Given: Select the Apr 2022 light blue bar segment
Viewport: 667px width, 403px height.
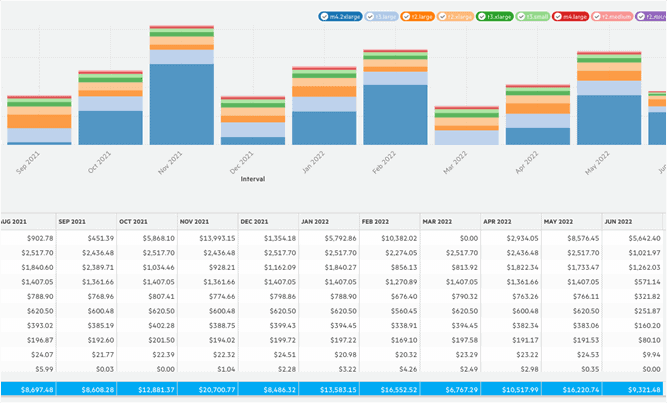Looking at the screenshot, I should pos(538,121).
